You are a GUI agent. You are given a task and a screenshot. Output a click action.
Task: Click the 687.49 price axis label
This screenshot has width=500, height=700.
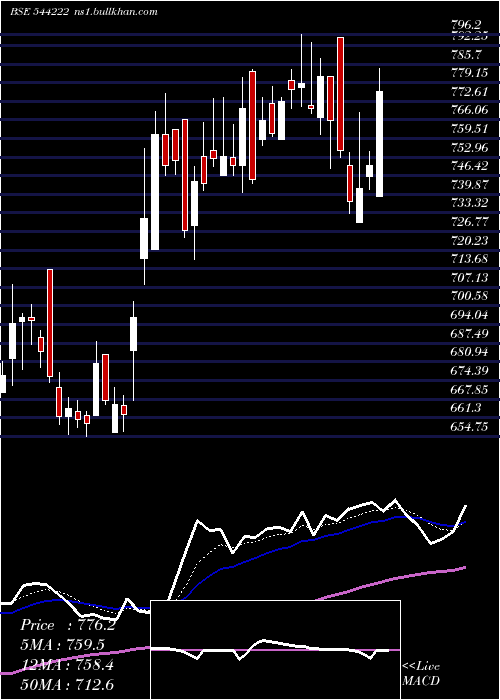[x=469, y=333]
